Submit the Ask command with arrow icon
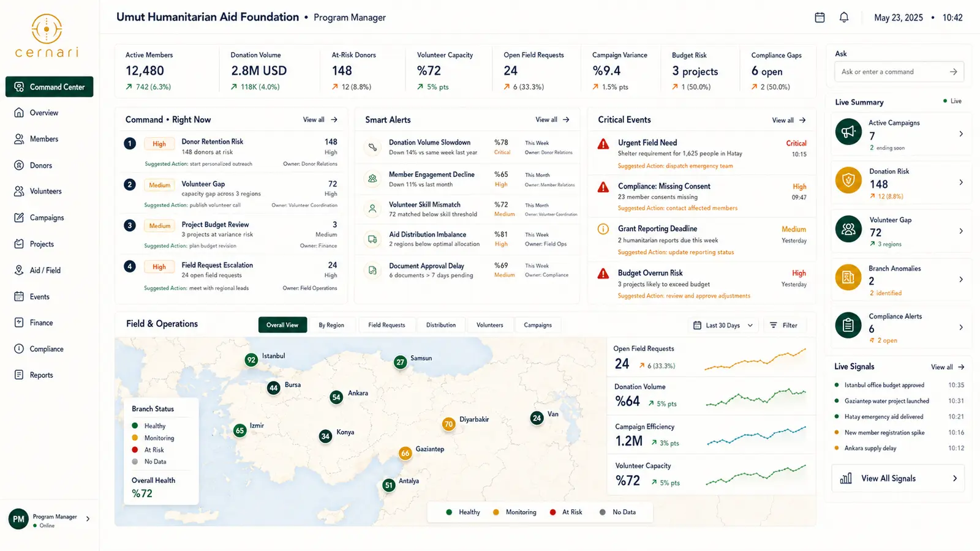The height and width of the screenshot is (551, 980). pyautogui.click(x=954, y=72)
